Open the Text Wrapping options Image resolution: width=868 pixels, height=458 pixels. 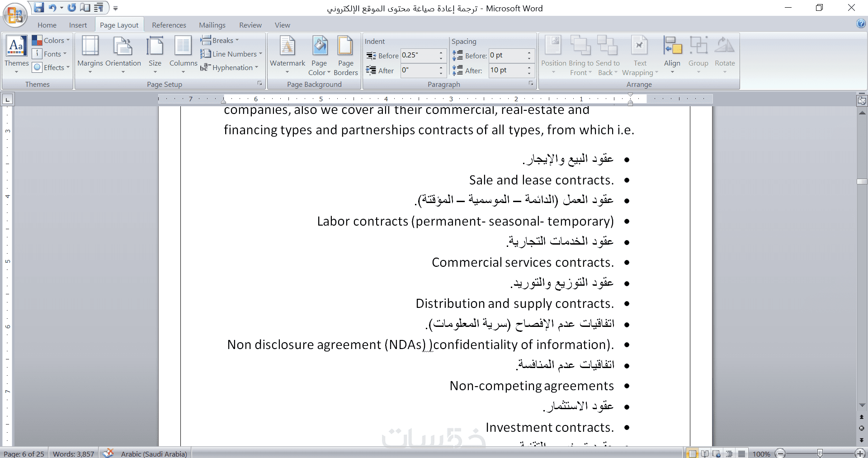640,55
